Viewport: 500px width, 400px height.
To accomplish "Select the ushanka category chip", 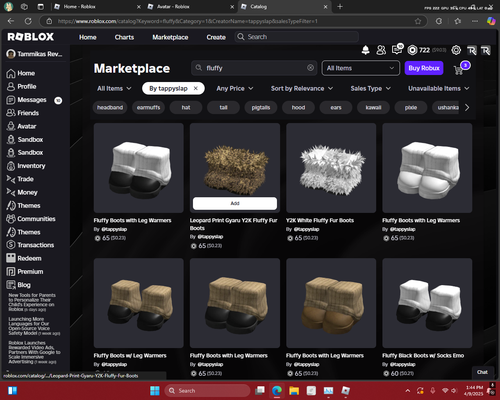I will pos(447,107).
